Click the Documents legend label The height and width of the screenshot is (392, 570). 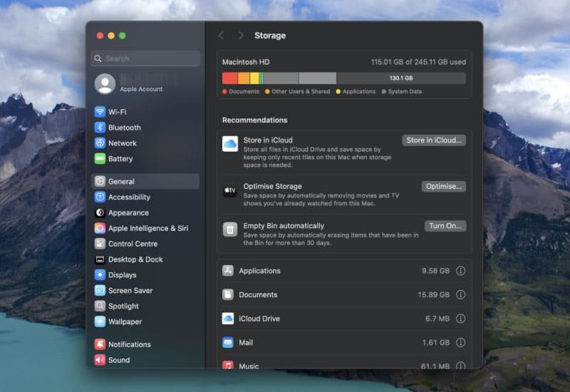coord(244,92)
